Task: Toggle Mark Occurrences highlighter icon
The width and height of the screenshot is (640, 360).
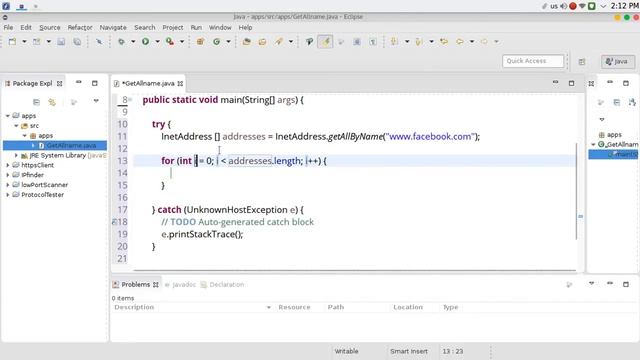Action: tap(325, 42)
